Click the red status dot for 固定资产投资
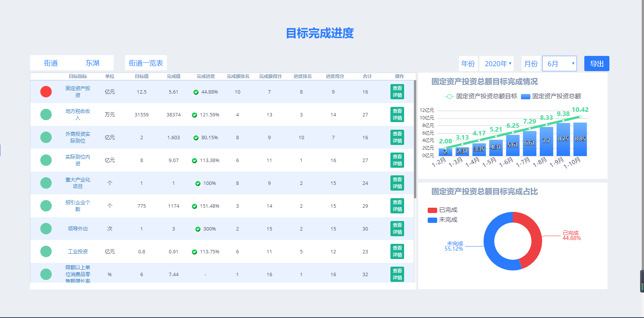The image size is (644, 318). click(46, 92)
